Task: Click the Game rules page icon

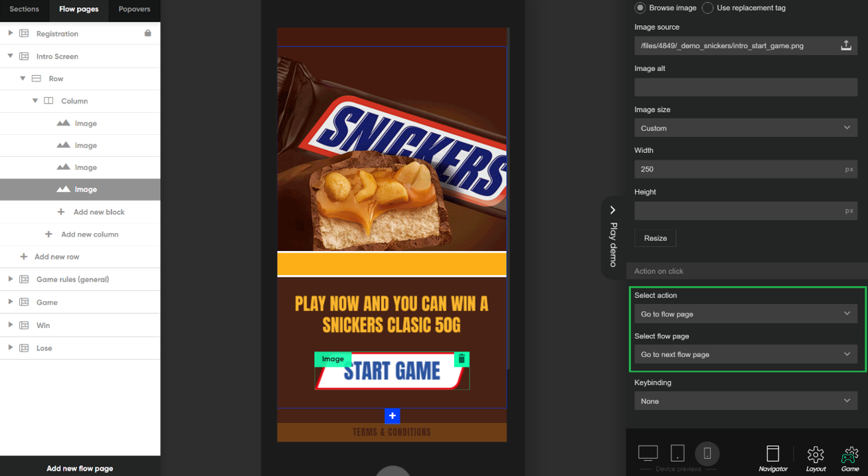Action: 24,279
